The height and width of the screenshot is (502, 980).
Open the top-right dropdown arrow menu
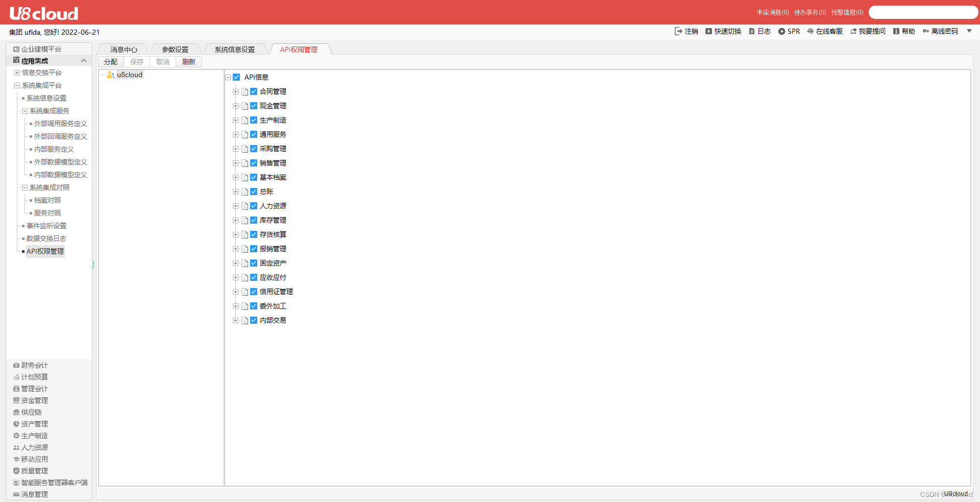pos(970,31)
